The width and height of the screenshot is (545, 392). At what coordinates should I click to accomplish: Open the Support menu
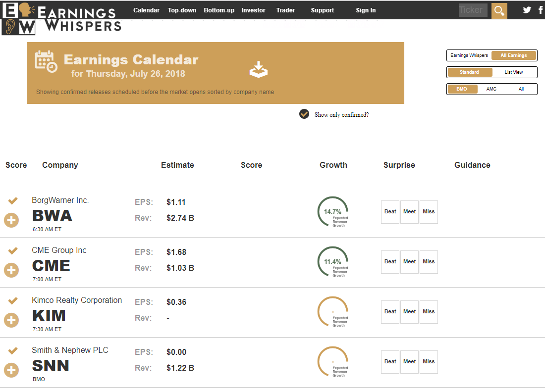(x=323, y=10)
